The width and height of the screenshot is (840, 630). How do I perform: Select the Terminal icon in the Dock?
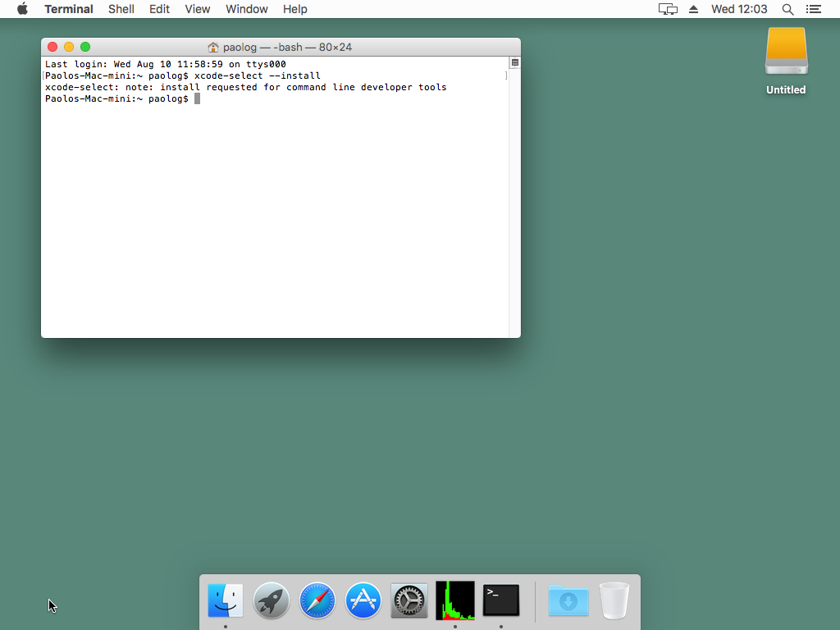click(500, 600)
